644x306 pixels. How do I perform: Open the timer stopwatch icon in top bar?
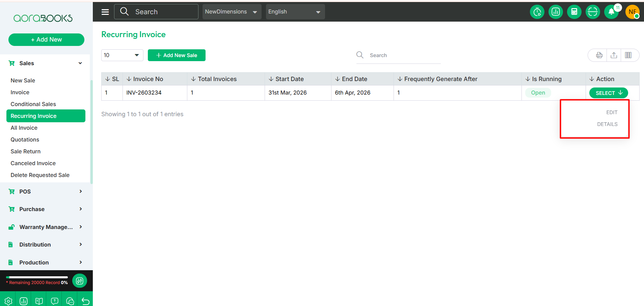tap(537, 12)
